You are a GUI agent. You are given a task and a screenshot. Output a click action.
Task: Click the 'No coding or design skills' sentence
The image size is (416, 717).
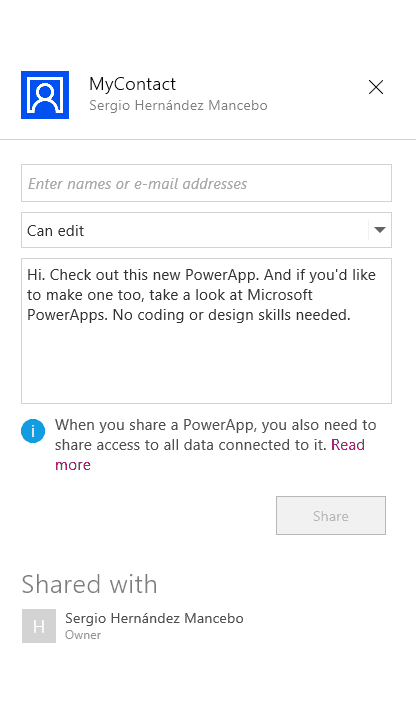[x=231, y=315]
